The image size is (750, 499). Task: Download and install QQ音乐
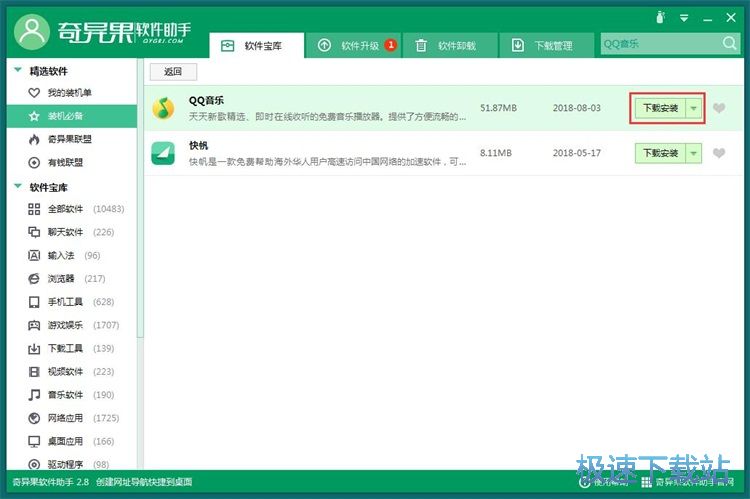(x=660, y=108)
